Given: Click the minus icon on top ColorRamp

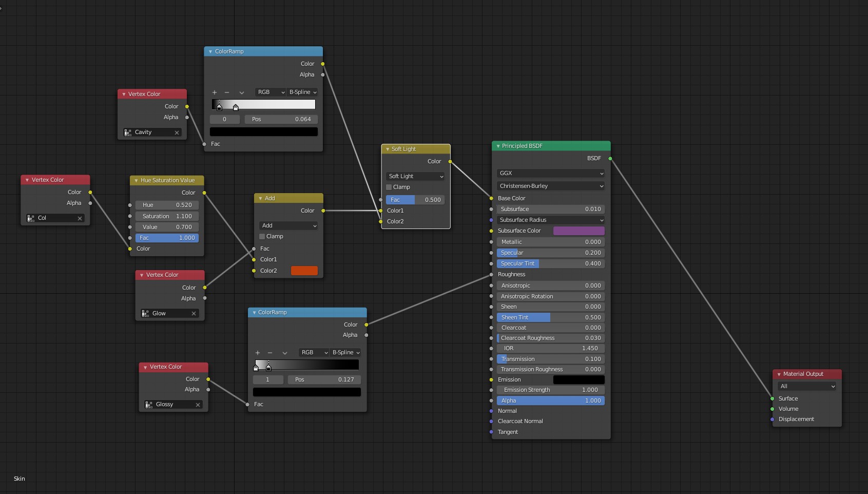Looking at the screenshot, I should click(x=227, y=92).
